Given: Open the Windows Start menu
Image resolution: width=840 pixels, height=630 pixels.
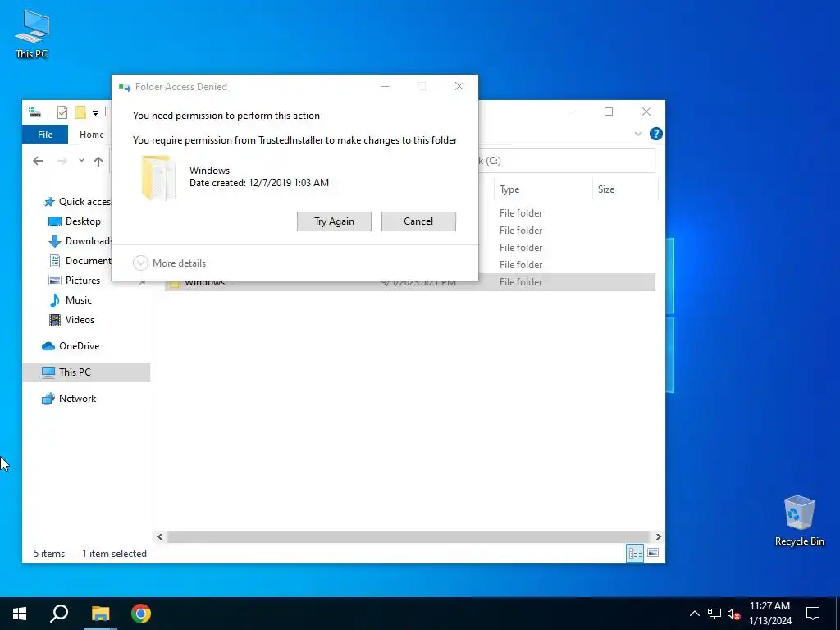Looking at the screenshot, I should click(x=20, y=614).
